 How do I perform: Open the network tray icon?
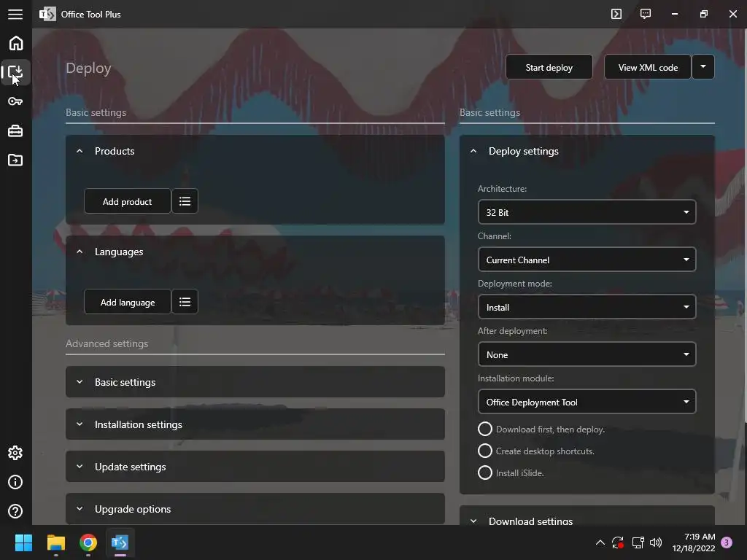tap(638, 542)
